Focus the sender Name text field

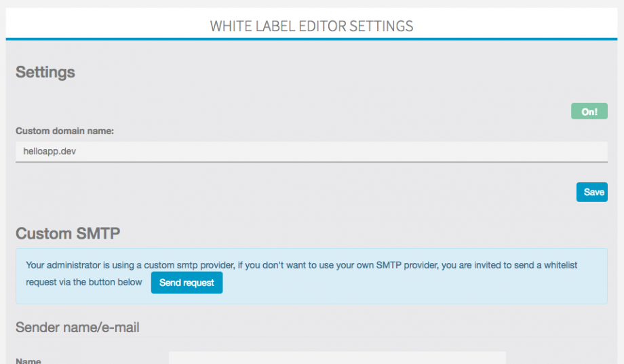(x=337, y=358)
